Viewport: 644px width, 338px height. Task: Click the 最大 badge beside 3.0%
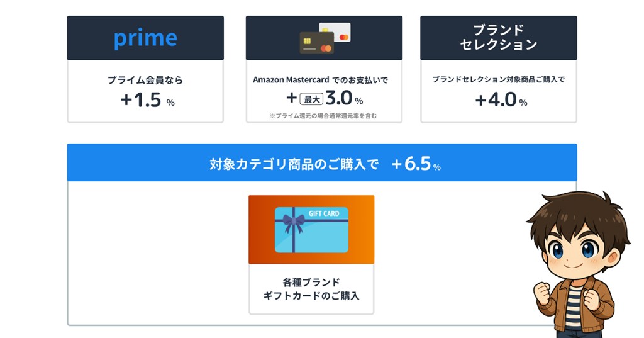tap(311, 99)
